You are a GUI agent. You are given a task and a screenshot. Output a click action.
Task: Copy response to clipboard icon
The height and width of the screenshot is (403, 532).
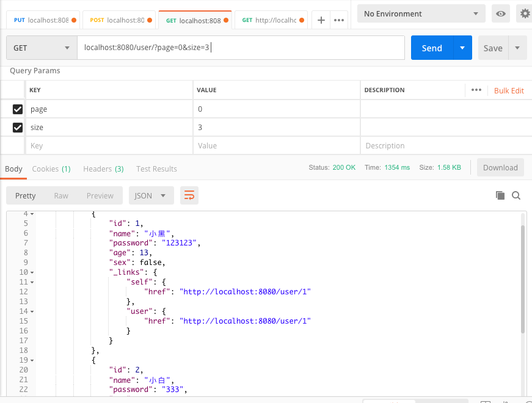(500, 195)
